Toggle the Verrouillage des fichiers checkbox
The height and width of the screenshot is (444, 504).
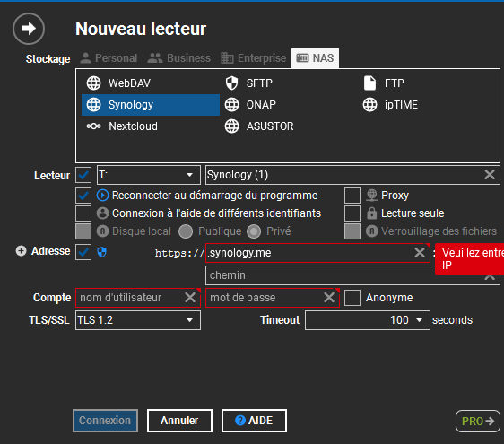click(352, 231)
